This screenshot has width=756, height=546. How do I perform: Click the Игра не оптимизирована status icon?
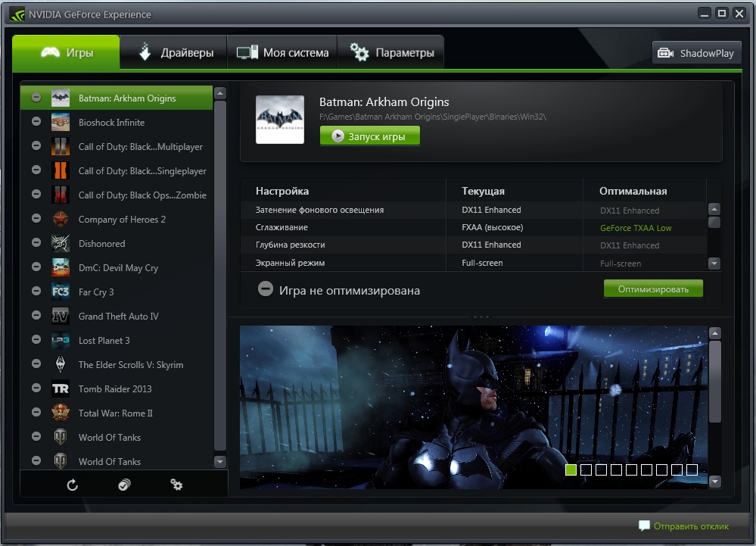click(265, 289)
